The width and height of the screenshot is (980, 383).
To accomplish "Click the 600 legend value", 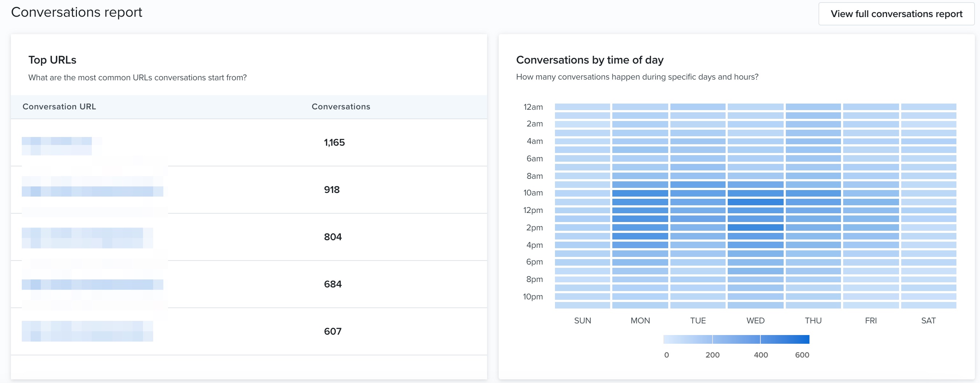I will (x=802, y=355).
